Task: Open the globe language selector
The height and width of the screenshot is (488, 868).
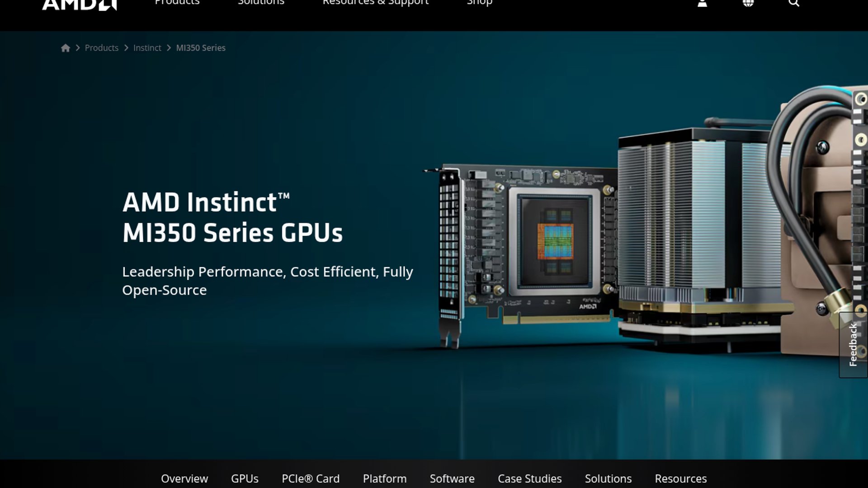Action: pos(748,3)
